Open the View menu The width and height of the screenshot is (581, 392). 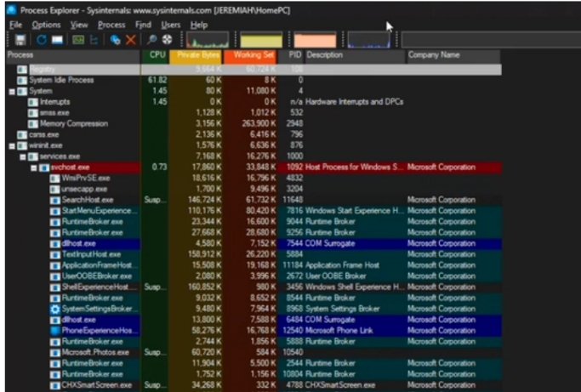79,25
